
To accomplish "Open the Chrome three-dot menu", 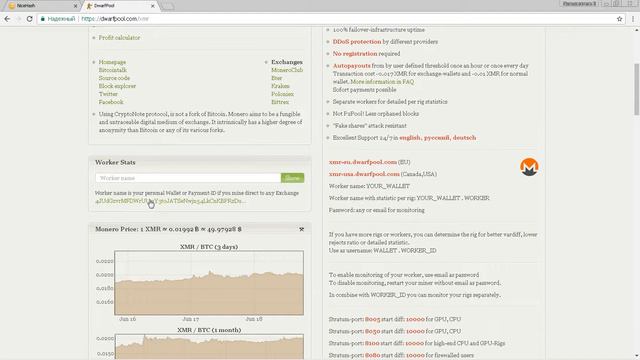I will (x=633, y=19).
